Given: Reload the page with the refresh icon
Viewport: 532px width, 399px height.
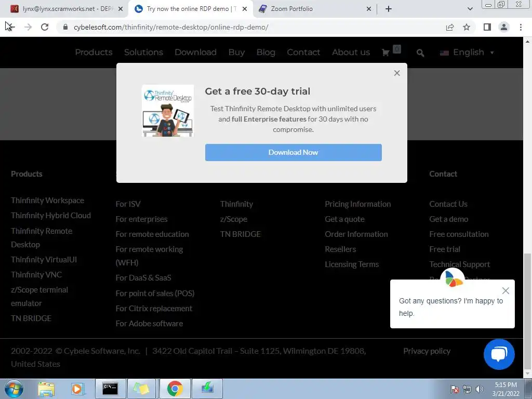Looking at the screenshot, I should pos(45,27).
